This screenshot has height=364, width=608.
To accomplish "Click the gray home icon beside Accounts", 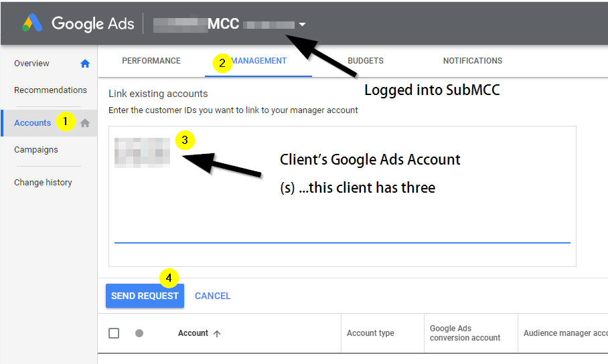I will click(x=85, y=123).
